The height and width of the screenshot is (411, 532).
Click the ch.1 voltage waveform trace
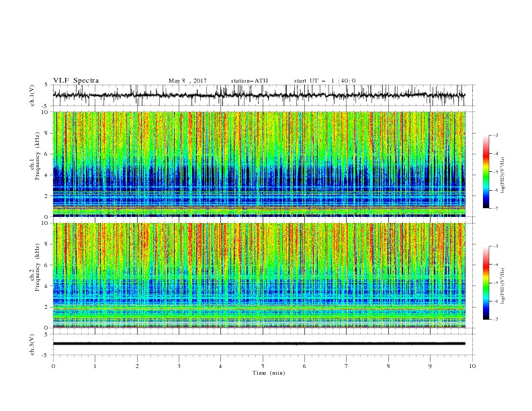coord(259,95)
